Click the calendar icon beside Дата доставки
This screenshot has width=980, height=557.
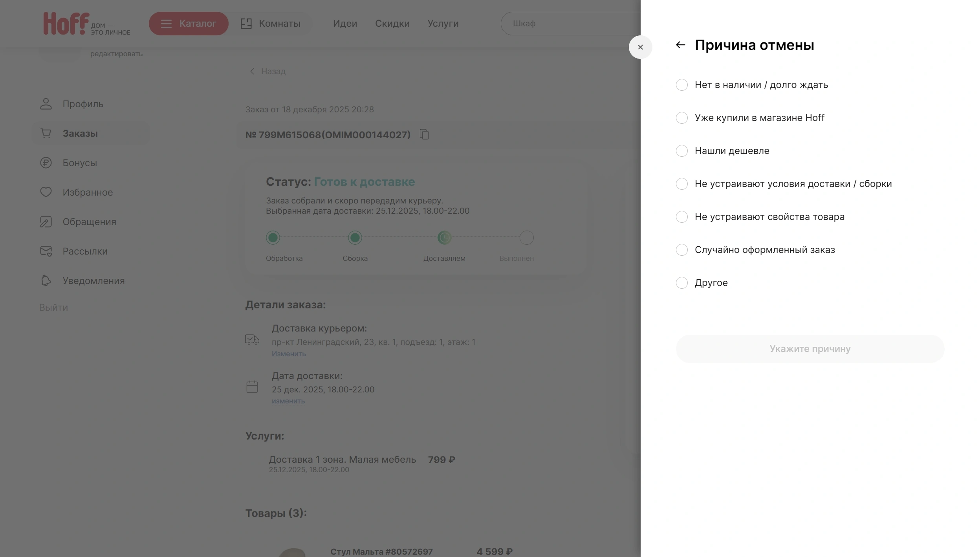252,387
